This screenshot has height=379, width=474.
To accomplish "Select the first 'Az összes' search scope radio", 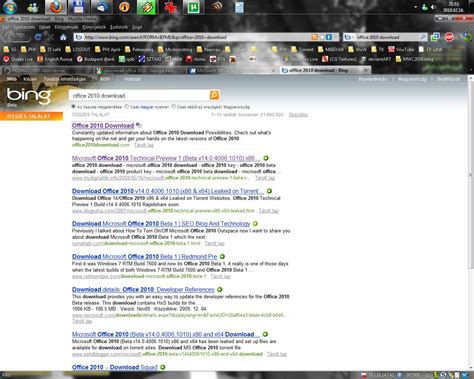I will pyautogui.click(x=73, y=107).
